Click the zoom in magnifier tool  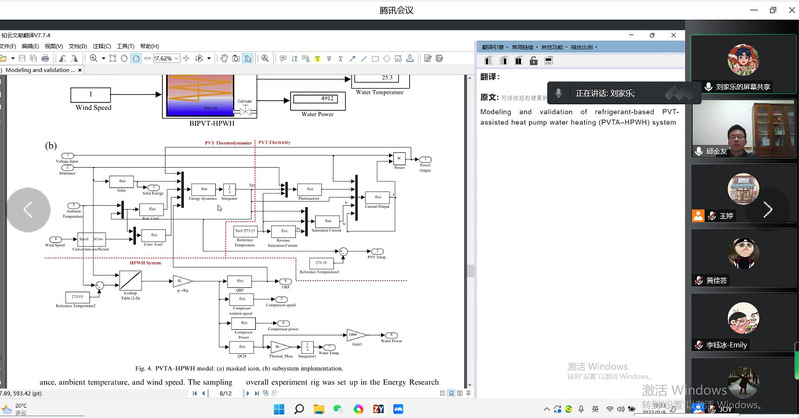tap(93, 59)
